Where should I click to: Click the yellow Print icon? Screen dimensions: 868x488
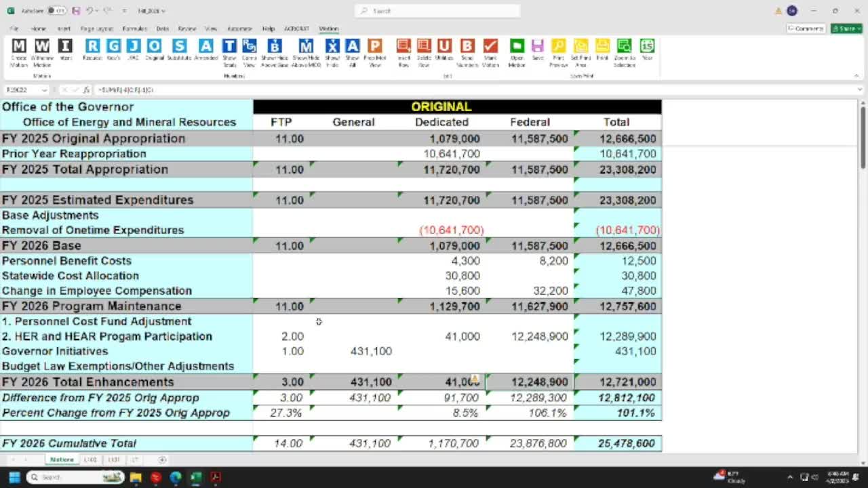[x=602, y=46]
